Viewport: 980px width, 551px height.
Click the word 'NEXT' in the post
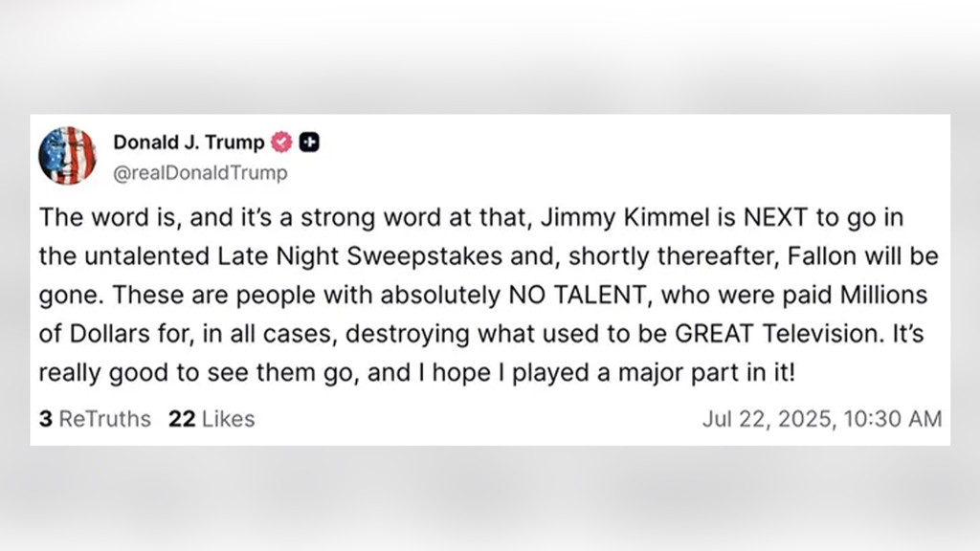(x=775, y=217)
